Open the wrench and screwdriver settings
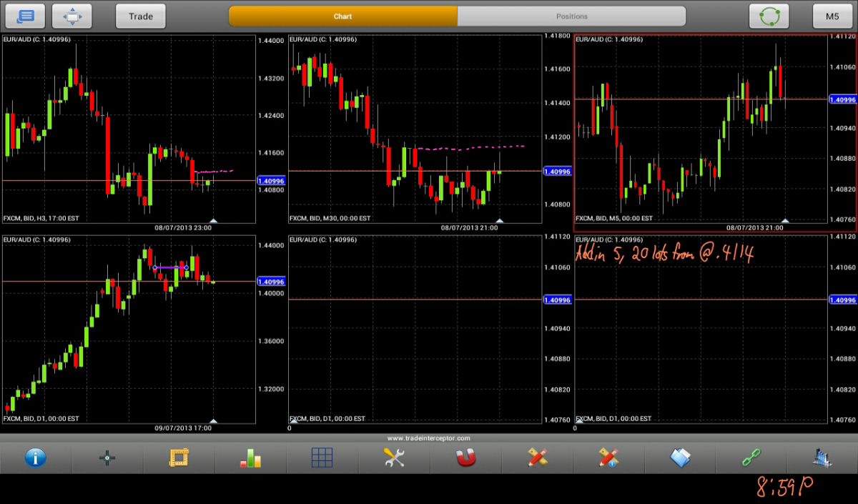The height and width of the screenshot is (504, 858). tap(394, 458)
